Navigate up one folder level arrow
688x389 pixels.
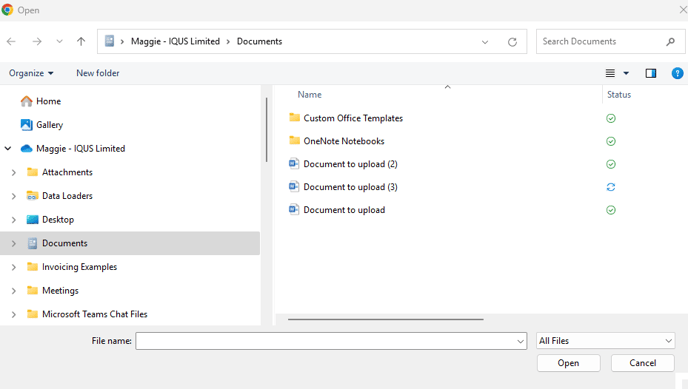click(81, 42)
